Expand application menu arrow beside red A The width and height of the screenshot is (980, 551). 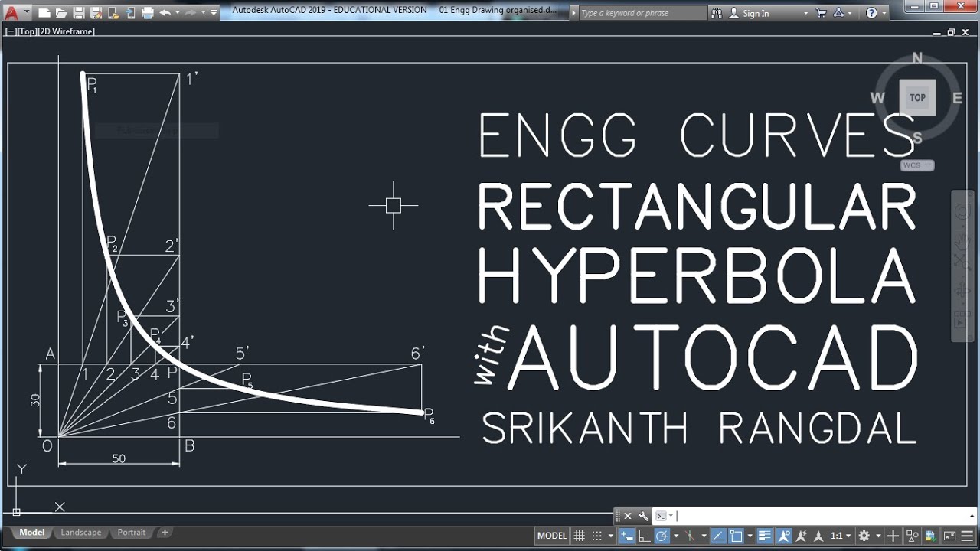click(27, 11)
